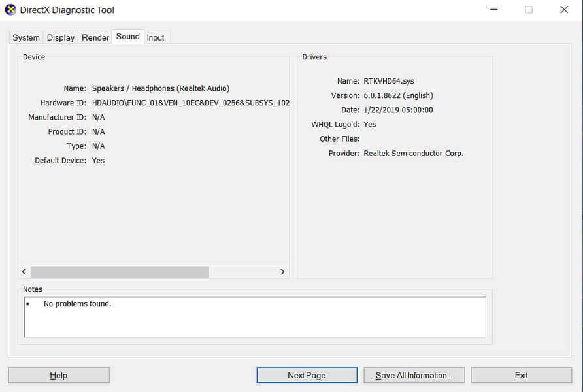The height and width of the screenshot is (392, 583).
Task: Click the Hardware ID value text
Action: pyautogui.click(x=190, y=103)
